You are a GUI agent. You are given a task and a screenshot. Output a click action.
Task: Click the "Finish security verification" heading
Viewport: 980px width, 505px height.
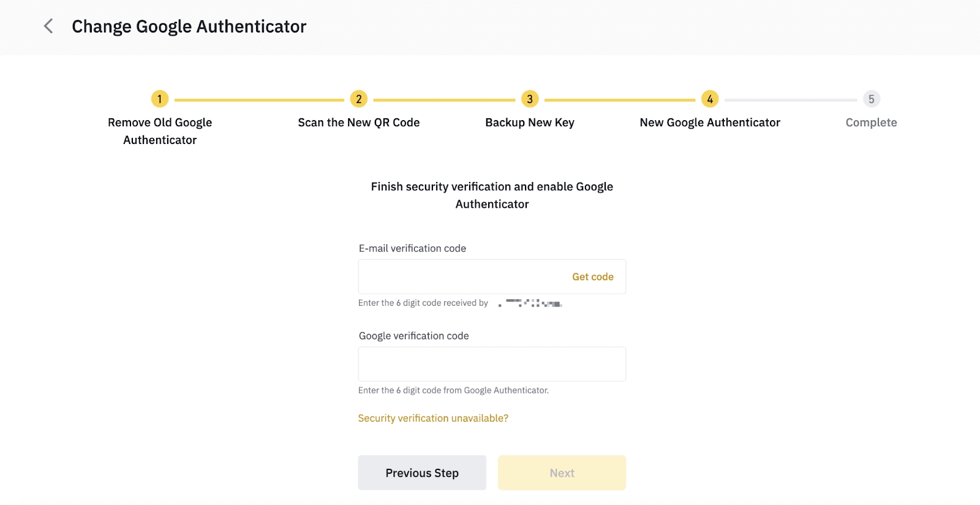pos(492,195)
